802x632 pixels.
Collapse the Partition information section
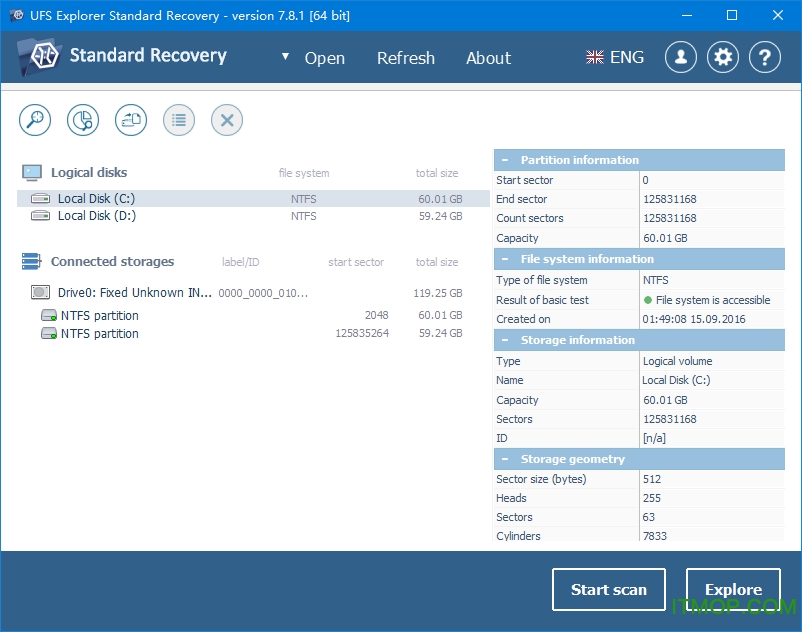point(505,160)
